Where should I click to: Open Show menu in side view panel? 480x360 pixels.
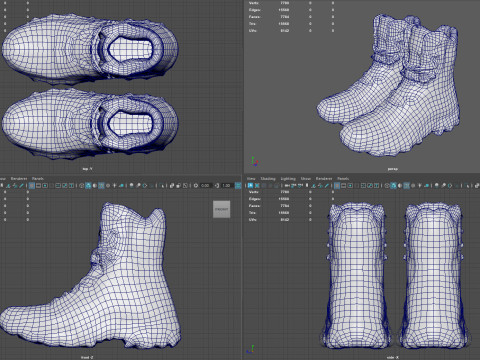click(x=305, y=178)
